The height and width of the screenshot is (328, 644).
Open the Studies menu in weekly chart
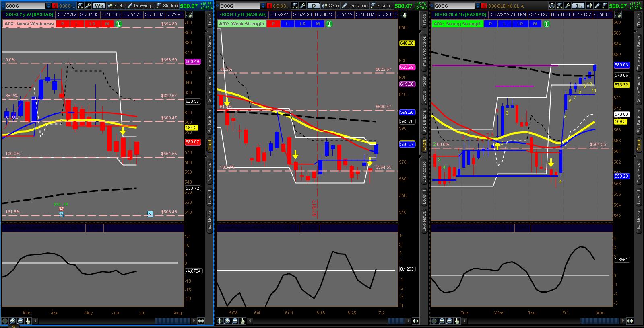tap(167, 6)
